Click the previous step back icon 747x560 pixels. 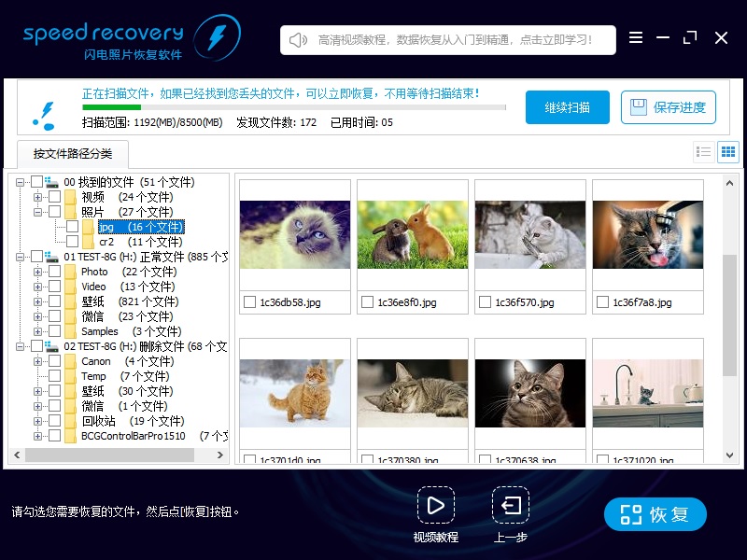[511, 505]
